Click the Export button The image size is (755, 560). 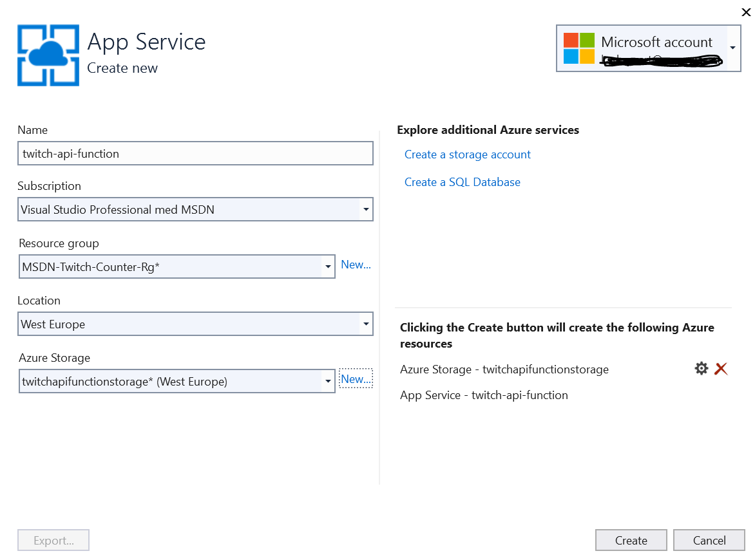coord(53,540)
